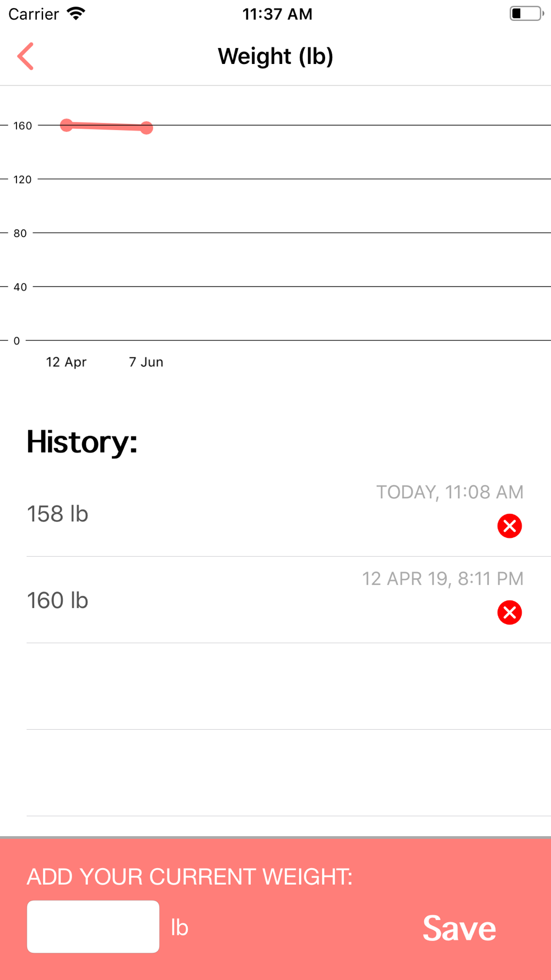The width and height of the screenshot is (551, 980).
Task: Delete the 158 lb history entry
Action: tap(510, 526)
